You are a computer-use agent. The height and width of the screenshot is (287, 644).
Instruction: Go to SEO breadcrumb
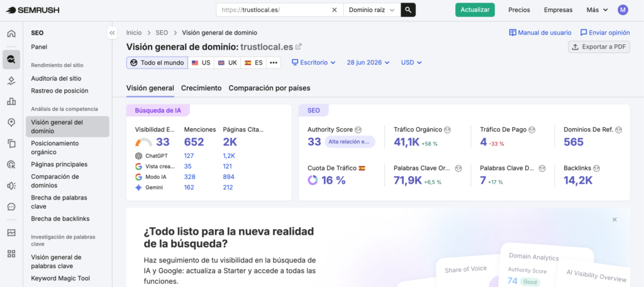[x=162, y=33]
